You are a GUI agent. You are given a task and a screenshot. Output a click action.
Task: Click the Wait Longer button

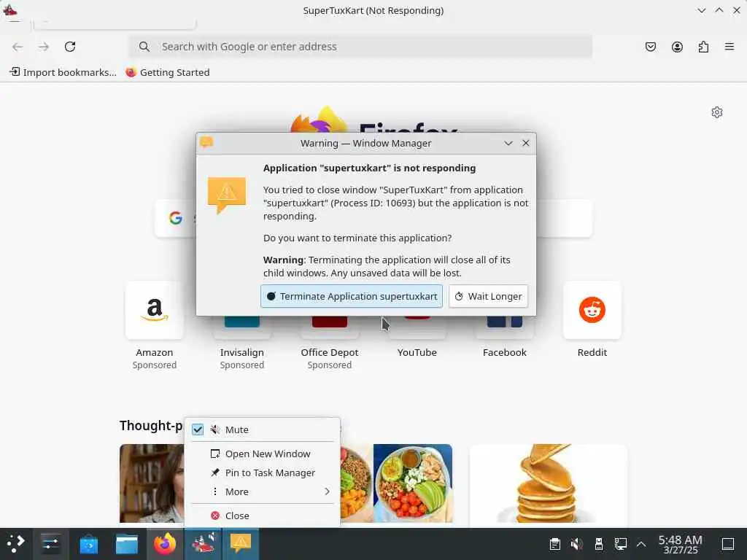coord(488,296)
